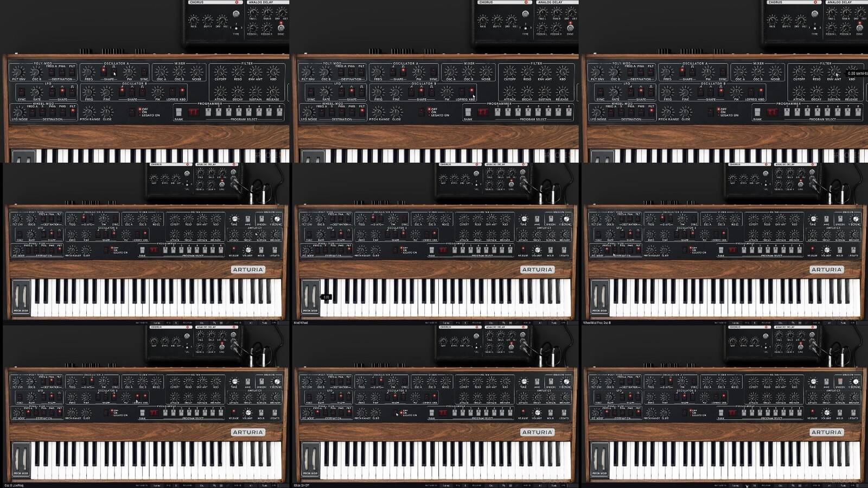Toggle Oscillator A sawtooth shape in top-left frame
The height and width of the screenshot is (488, 868).
tap(103, 72)
